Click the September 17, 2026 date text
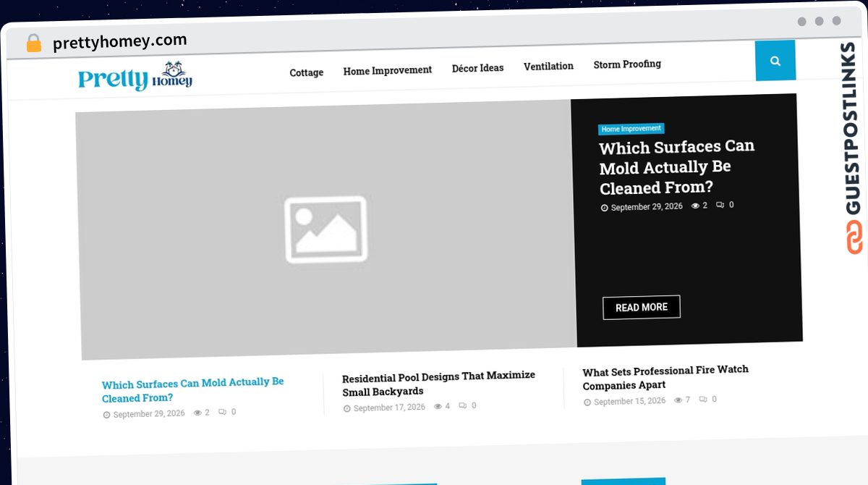 point(389,408)
